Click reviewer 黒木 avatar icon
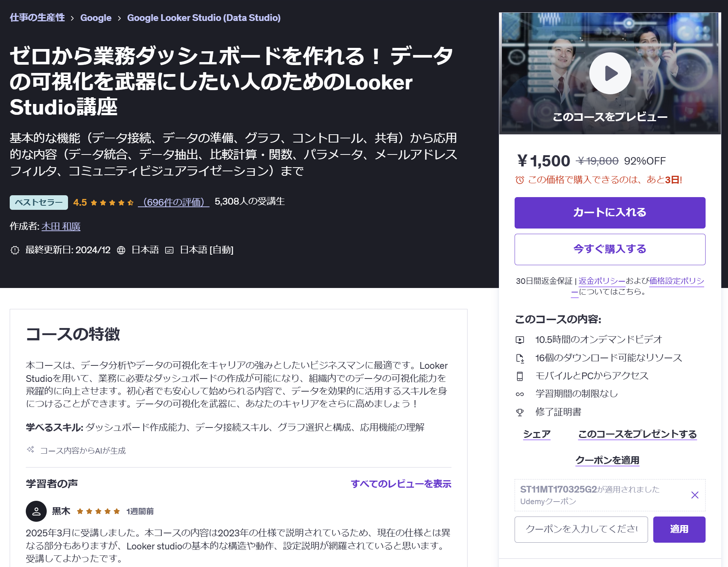Image resolution: width=728 pixels, height=567 pixels. pyautogui.click(x=36, y=511)
